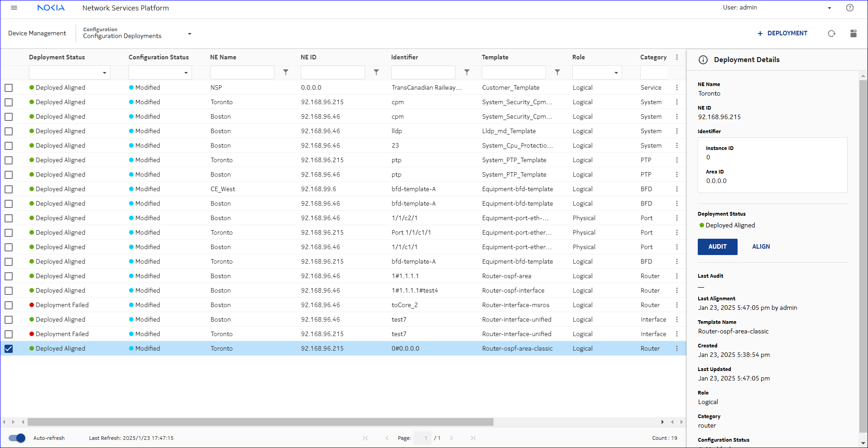The height and width of the screenshot is (448, 868).
Task: Open the clipboard icon beside refresh
Action: pos(853,34)
